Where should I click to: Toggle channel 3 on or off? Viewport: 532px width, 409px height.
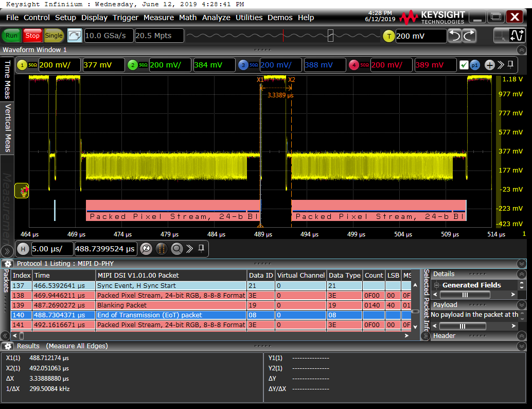pos(243,65)
